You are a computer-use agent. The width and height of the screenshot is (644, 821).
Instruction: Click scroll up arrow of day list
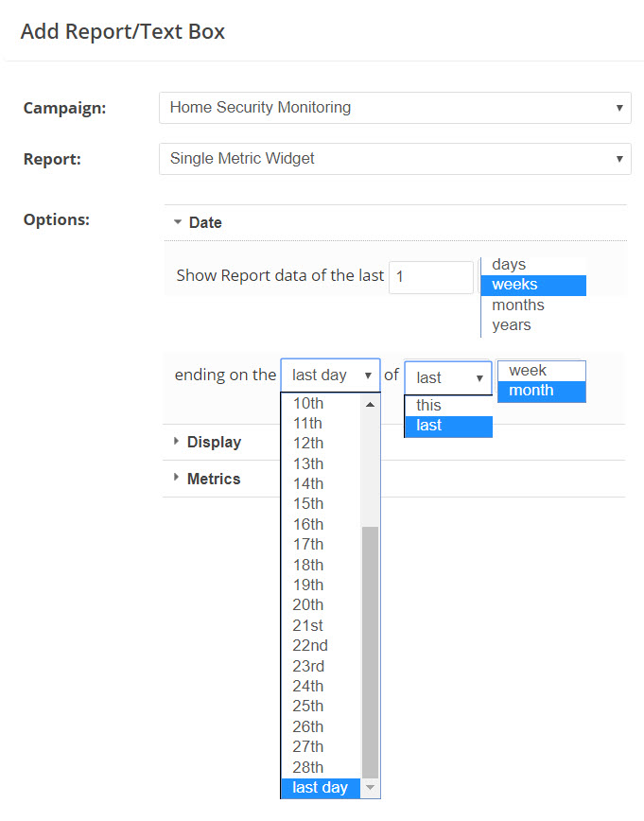pyautogui.click(x=370, y=404)
